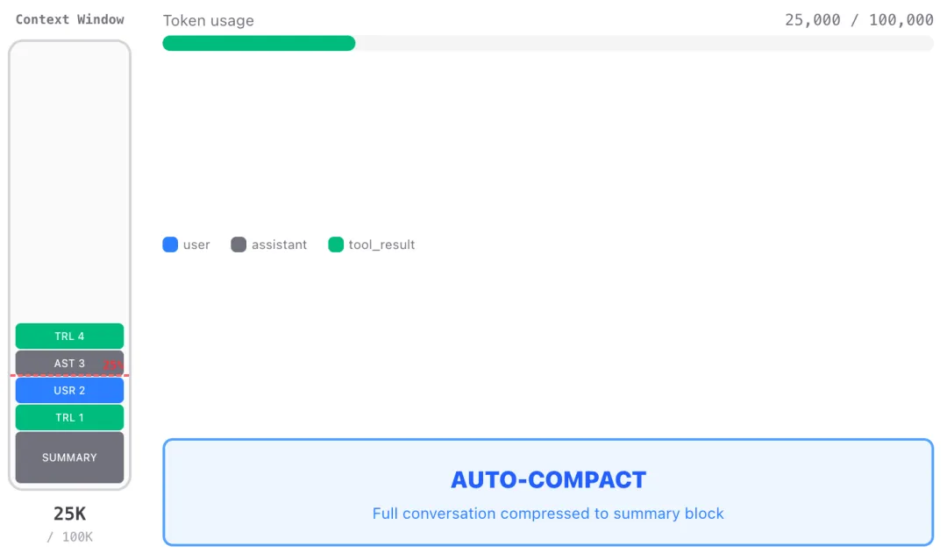Screen dimensions: 947x560
Task: Click the Context Window title
Action: tap(70, 19)
